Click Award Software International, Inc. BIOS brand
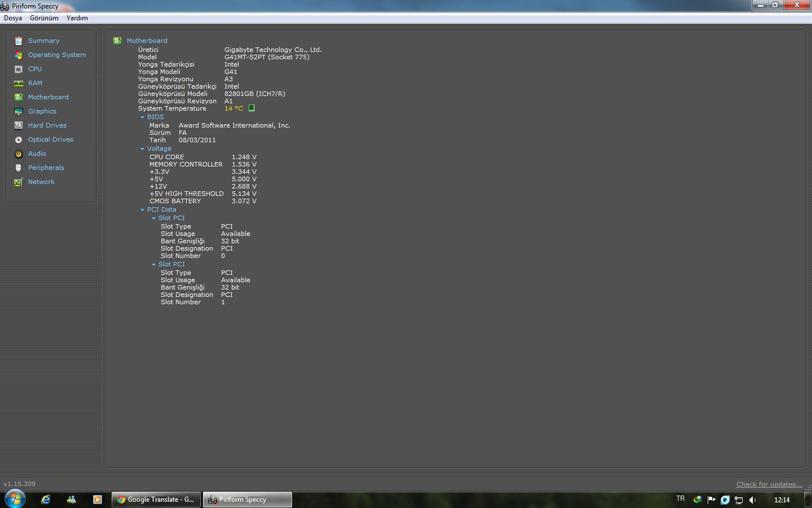812x508 pixels. point(235,125)
